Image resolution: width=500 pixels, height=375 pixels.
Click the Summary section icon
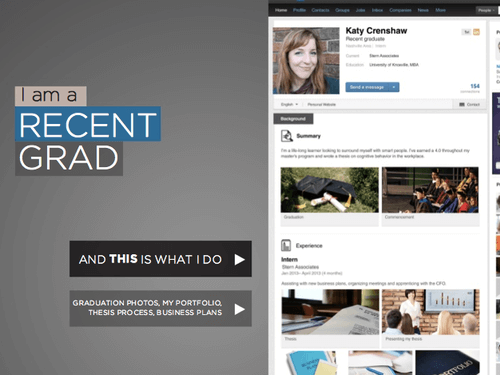click(x=286, y=136)
